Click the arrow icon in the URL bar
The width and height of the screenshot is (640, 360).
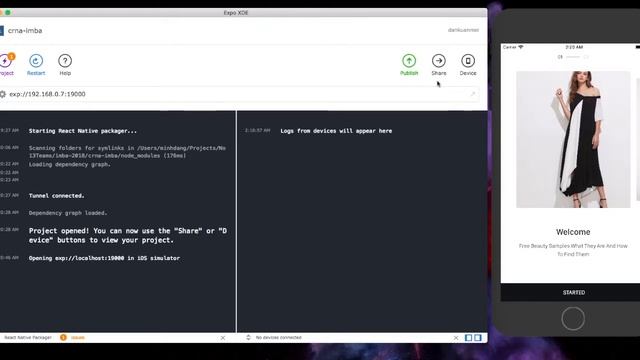pyautogui.click(x=472, y=94)
